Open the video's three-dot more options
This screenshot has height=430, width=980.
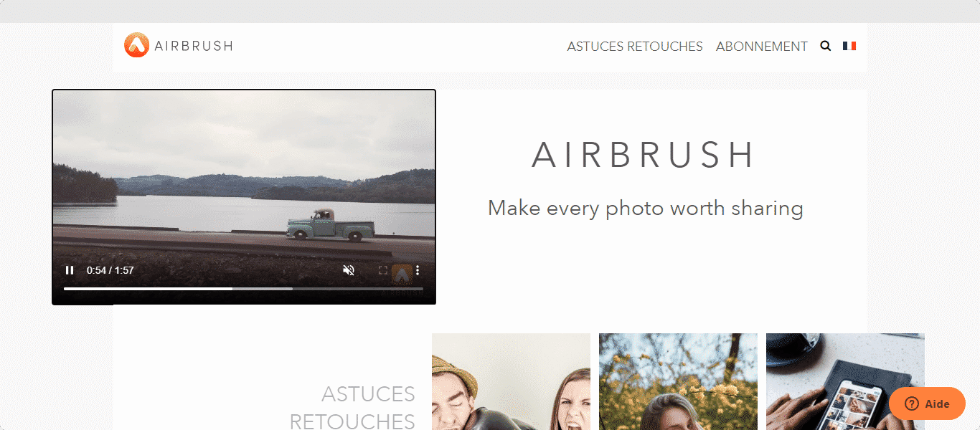418,270
